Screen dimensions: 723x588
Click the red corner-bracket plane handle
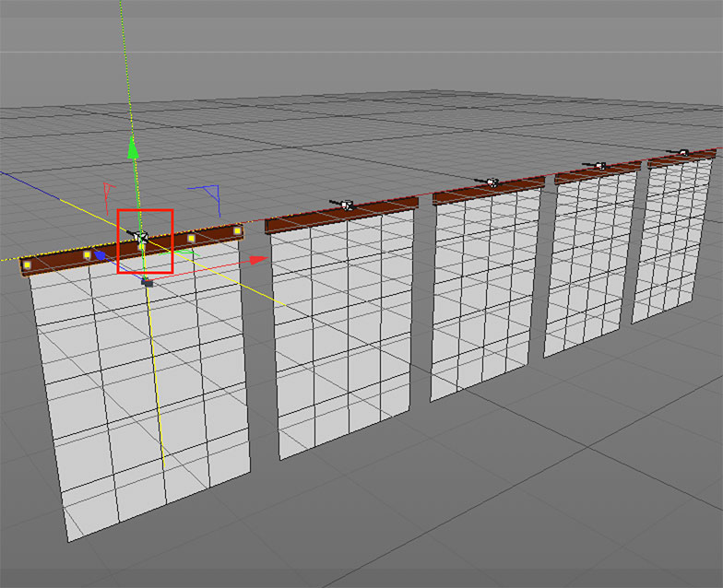point(109,198)
